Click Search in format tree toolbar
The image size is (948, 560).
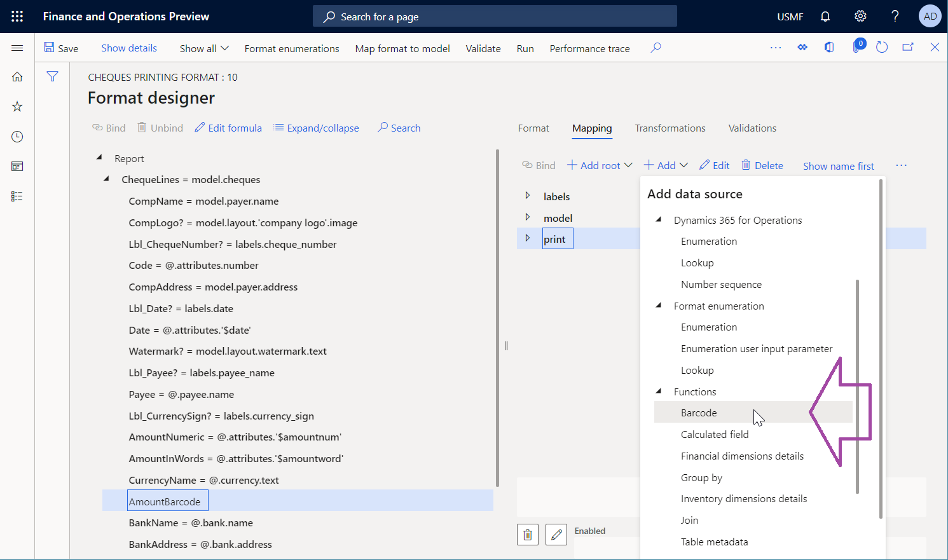pyautogui.click(x=399, y=128)
